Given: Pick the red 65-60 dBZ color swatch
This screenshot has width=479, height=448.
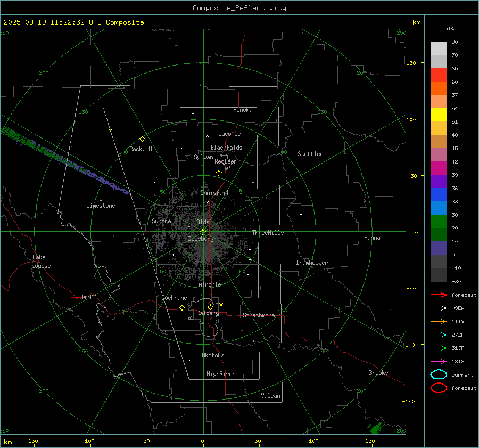Looking at the screenshot, I should [439, 75].
